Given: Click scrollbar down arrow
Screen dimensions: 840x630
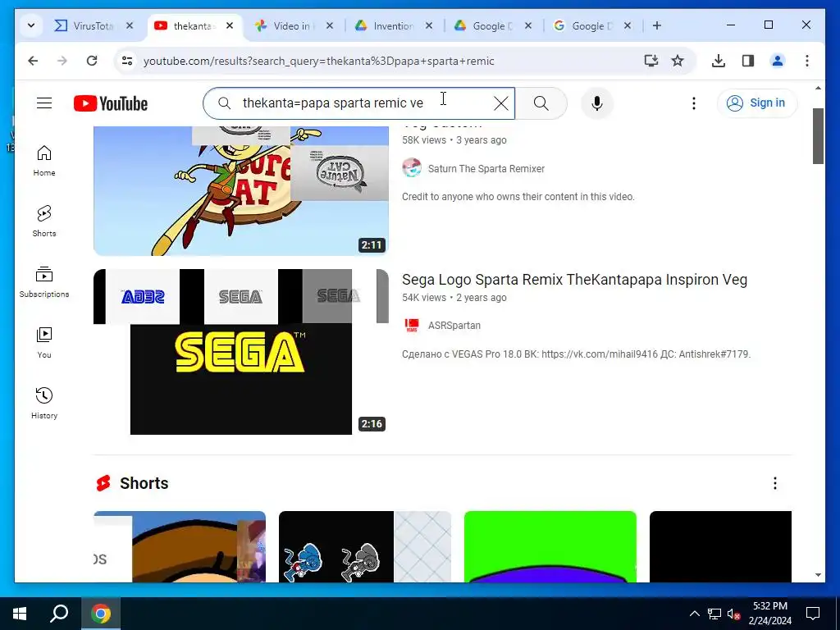Looking at the screenshot, I should coord(818,575).
